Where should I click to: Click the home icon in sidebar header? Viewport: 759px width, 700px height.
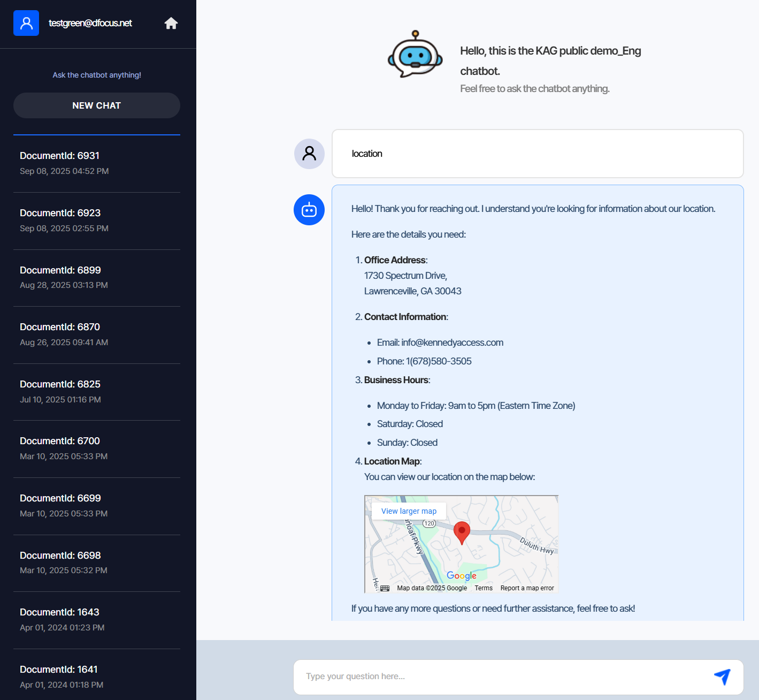171,23
